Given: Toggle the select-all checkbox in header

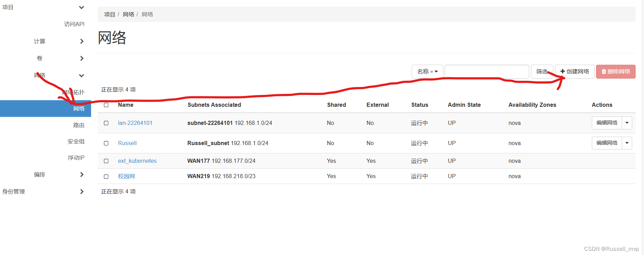Looking at the screenshot, I should tap(106, 105).
